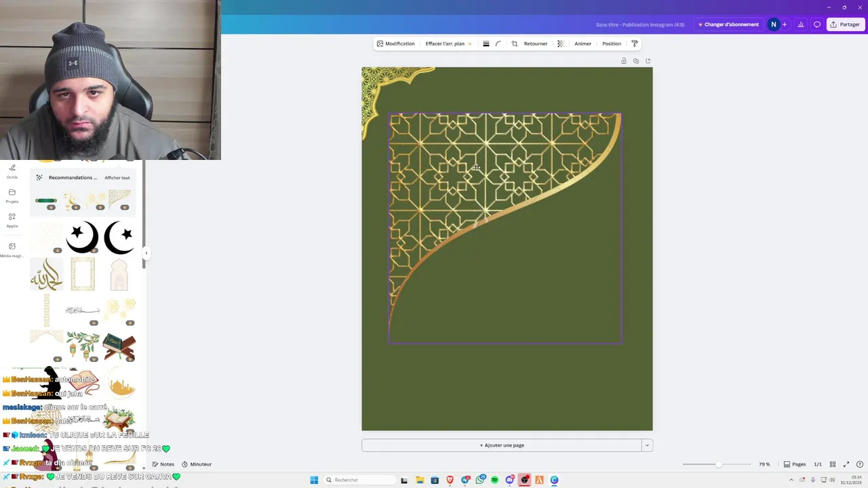Select the olive branch with lanterns element
The height and width of the screenshot is (488, 868).
click(83, 345)
